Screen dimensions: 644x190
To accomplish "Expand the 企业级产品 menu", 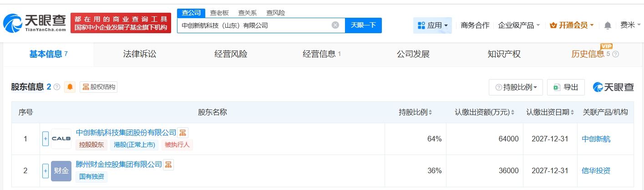I will [519, 25].
